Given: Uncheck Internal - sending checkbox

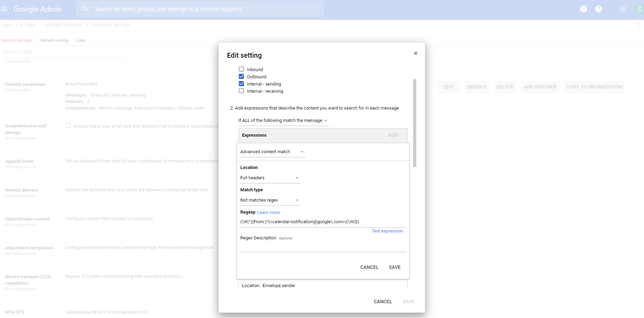Looking at the screenshot, I should pos(241,84).
